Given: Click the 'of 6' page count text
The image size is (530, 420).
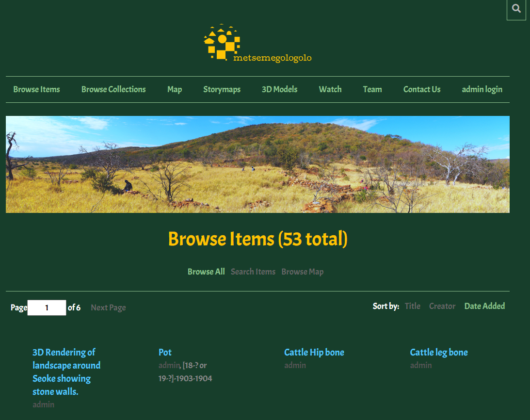Looking at the screenshot, I should click(x=74, y=307).
